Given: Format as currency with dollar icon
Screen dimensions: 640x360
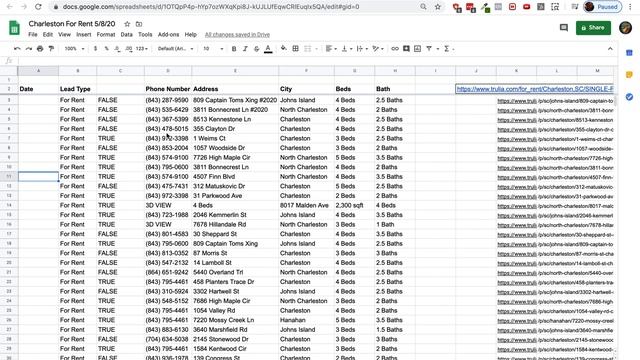Looking at the screenshot, I should coord(96,49).
